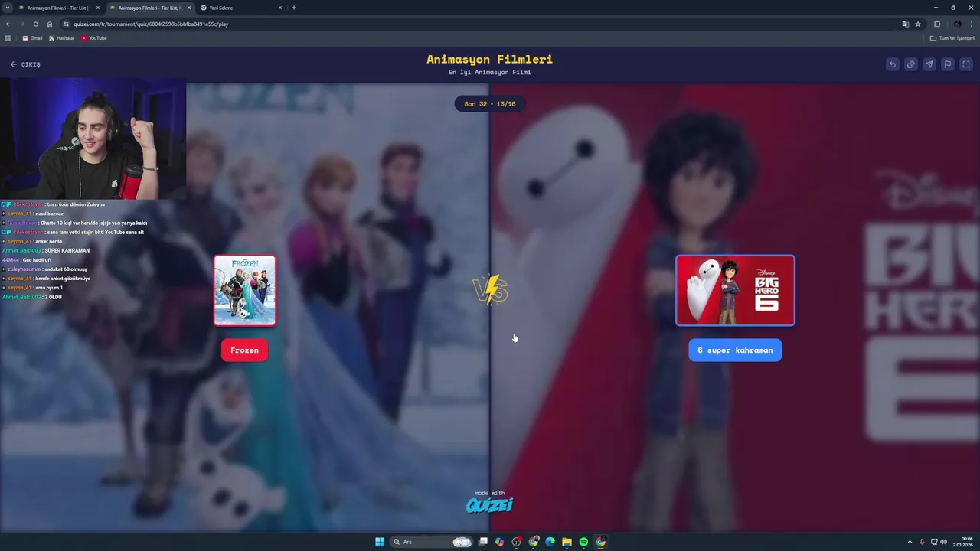980x551 pixels.
Task: Click the browser home icon
Action: [50, 24]
